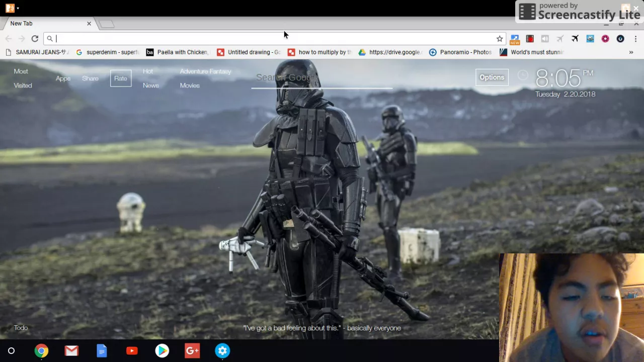Click the Tuesday 2.20.2018 date text
Viewport: 644px width, 362px height.
click(565, 94)
